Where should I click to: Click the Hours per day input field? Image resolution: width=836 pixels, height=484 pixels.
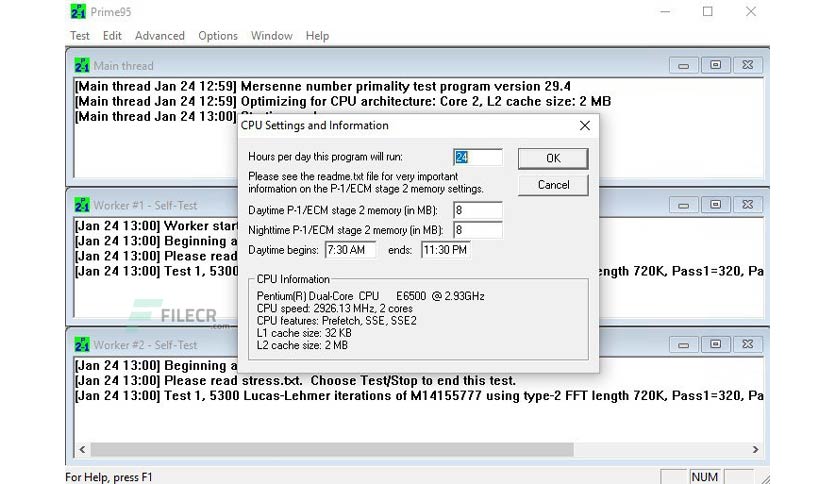click(478, 157)
